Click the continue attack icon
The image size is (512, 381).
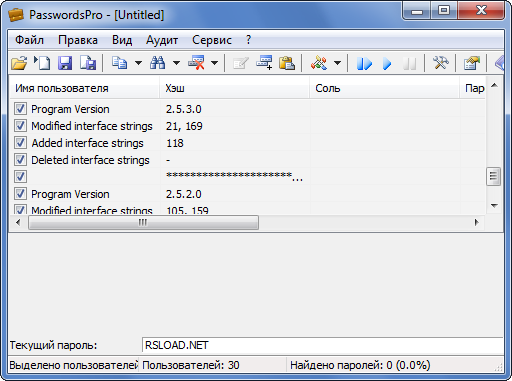(x=364, y=63)
